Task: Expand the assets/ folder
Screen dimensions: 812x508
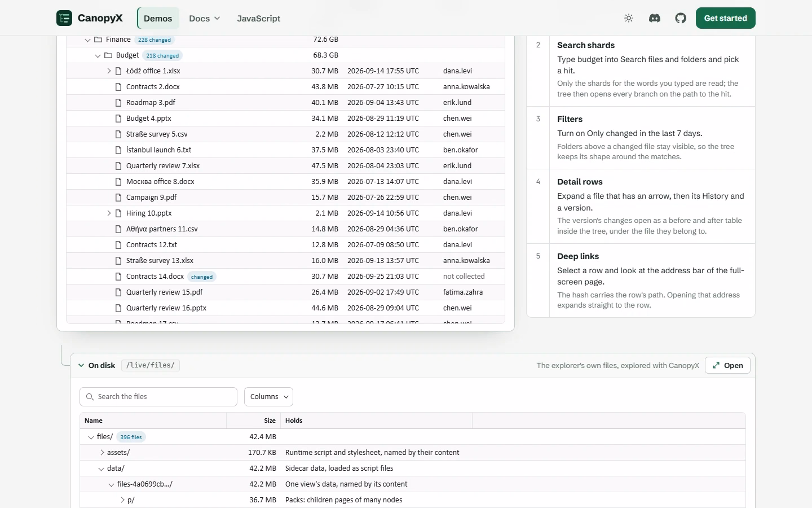Action: pos(102,453)
